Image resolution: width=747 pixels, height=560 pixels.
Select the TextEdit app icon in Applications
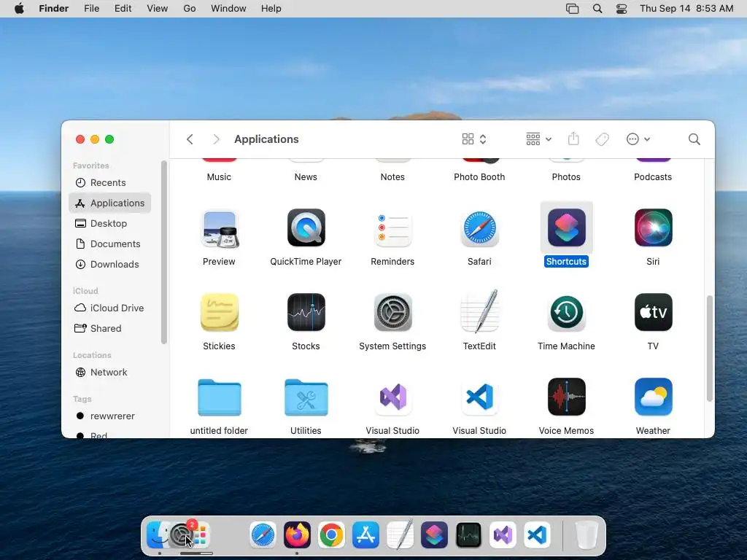coord(479,311)
